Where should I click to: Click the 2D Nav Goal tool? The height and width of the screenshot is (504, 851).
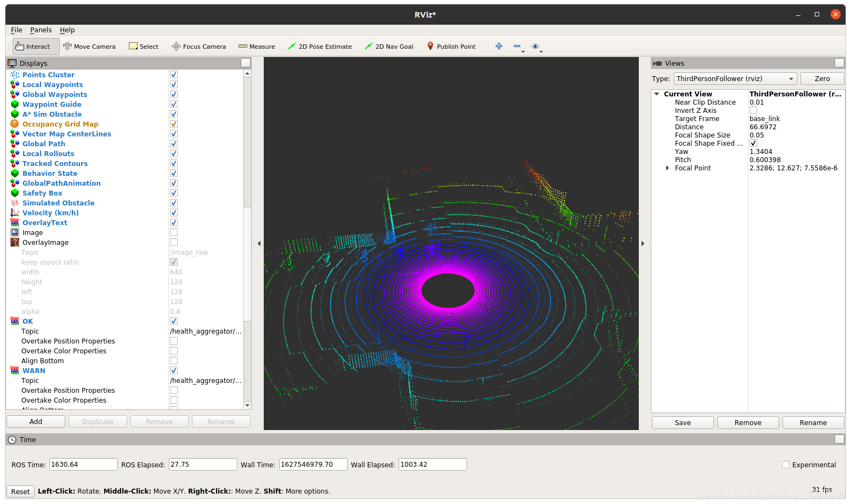(x=389, y=46)
